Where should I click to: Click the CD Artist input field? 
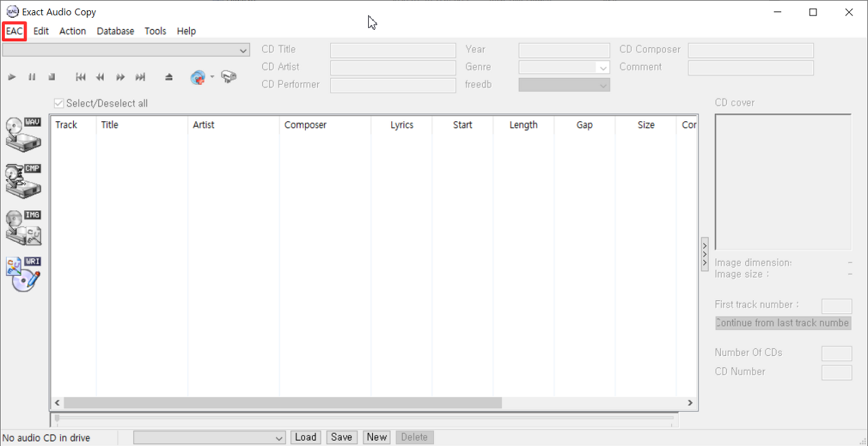click(x=393, y=68)
